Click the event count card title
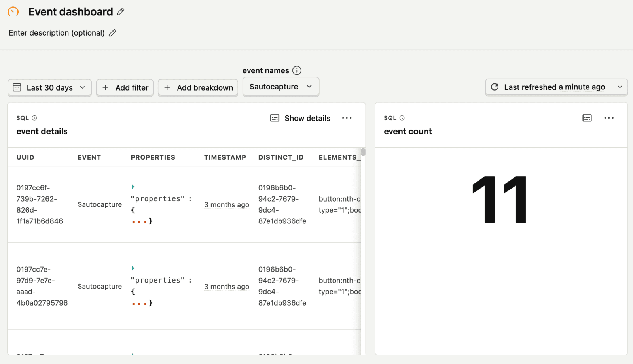633x364 pixels. 408,131
